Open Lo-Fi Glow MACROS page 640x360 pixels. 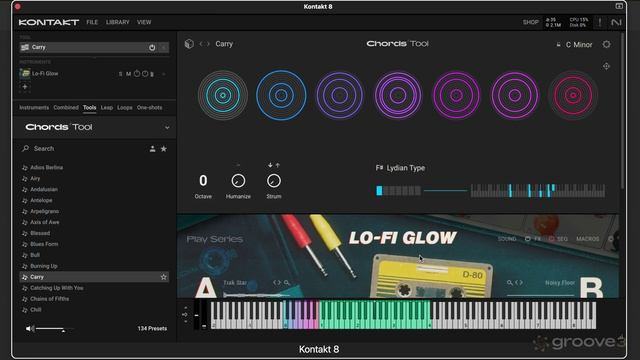click(x=588, y=239)
